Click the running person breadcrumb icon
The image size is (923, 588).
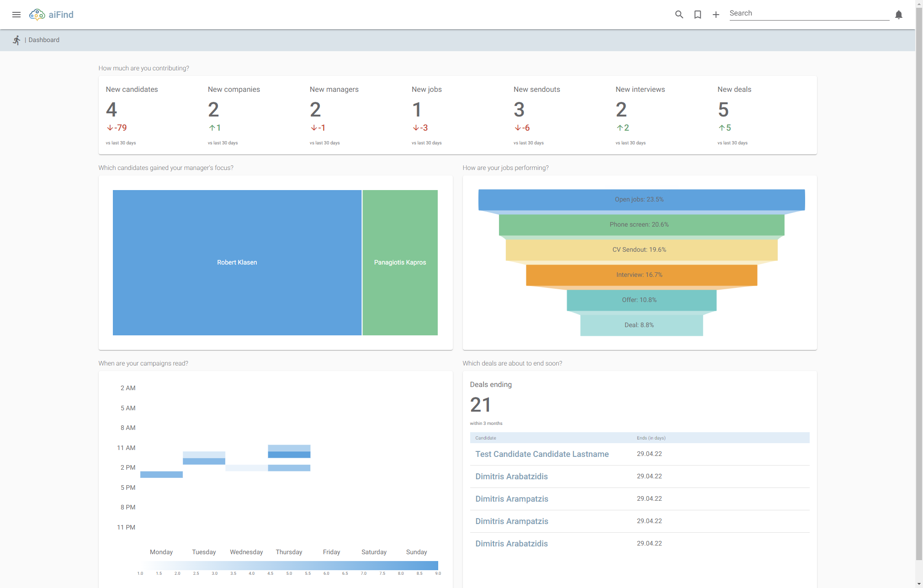pos(16,40)
